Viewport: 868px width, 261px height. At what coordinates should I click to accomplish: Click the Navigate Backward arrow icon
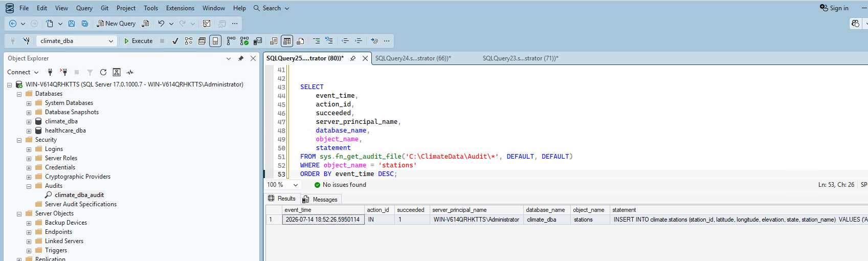(x=13, y=24)
